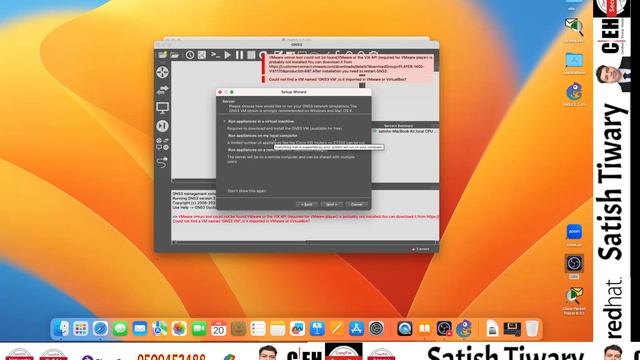Click the Next button in Setup Wizard

[331, 204]
